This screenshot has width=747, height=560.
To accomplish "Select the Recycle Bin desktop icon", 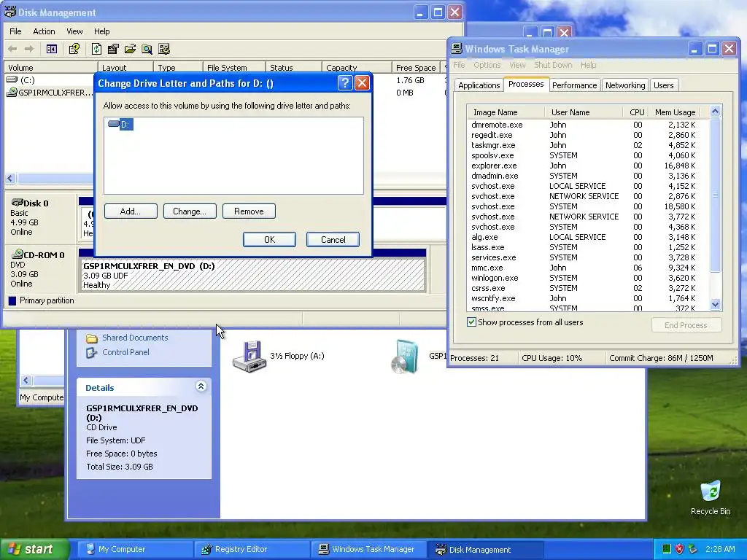I will tap(711, 491).
